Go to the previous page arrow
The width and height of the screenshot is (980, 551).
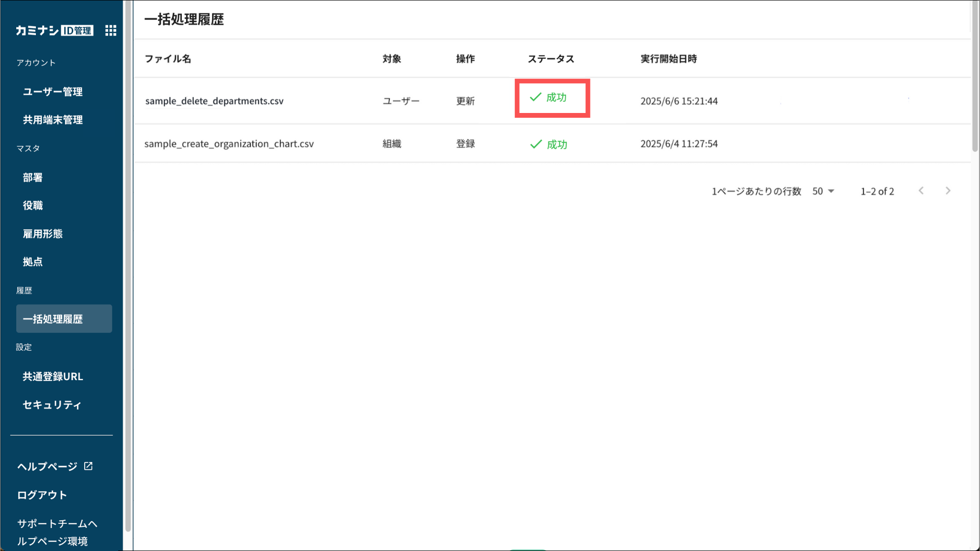coord(921,191)
